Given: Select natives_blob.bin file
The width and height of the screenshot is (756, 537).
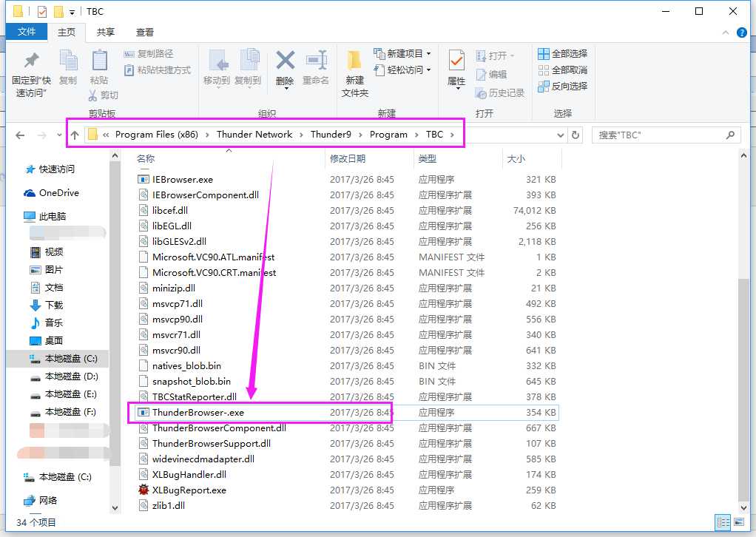Looking at the screenshot, I should [x=346, y=365].
